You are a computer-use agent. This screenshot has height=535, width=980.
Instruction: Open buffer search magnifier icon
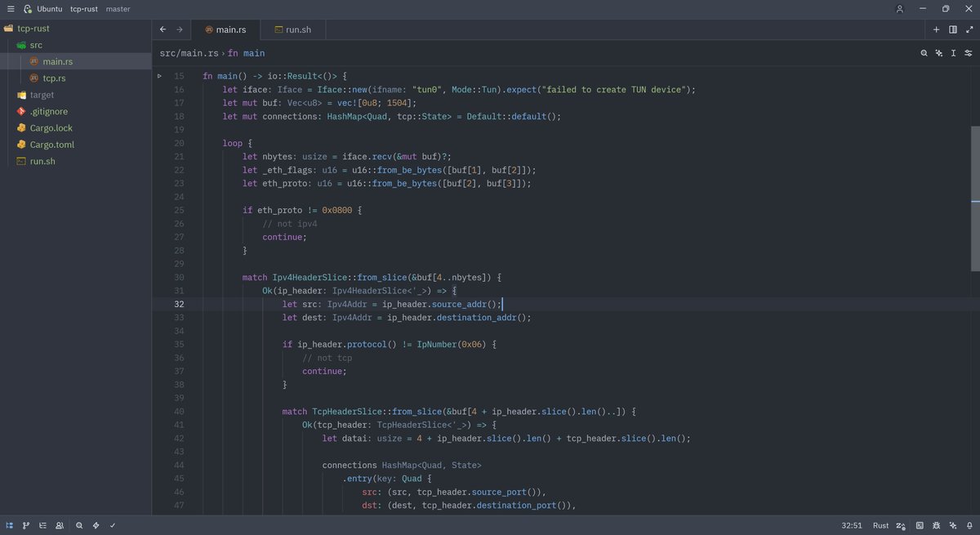coord(924,53)
